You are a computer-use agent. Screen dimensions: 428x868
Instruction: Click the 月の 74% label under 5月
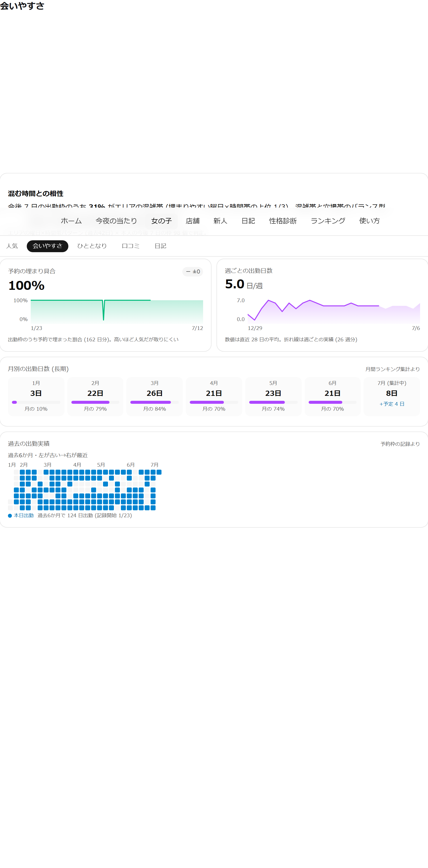pyautogui.click(x=273, y=409)
